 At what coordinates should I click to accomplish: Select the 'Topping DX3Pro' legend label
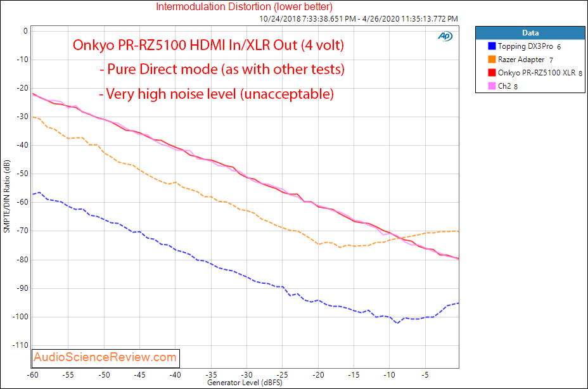click(x=525, y=46)
